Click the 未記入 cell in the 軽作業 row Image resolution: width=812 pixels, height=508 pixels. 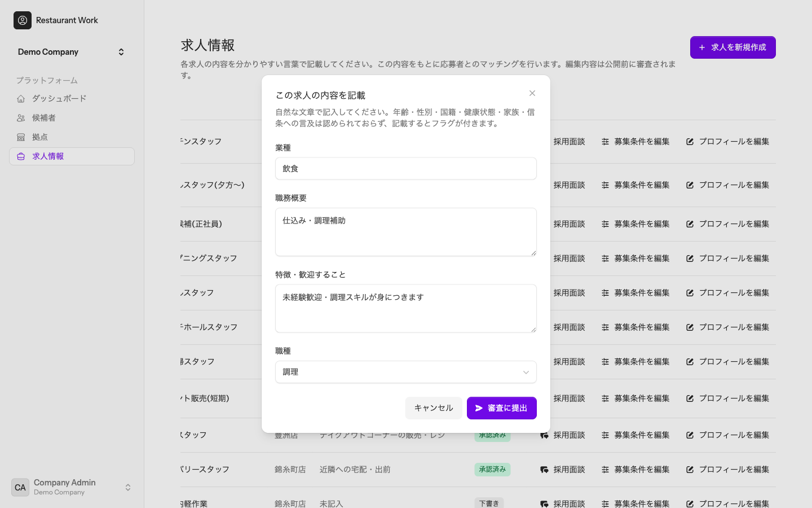click(x=332, y=504)
